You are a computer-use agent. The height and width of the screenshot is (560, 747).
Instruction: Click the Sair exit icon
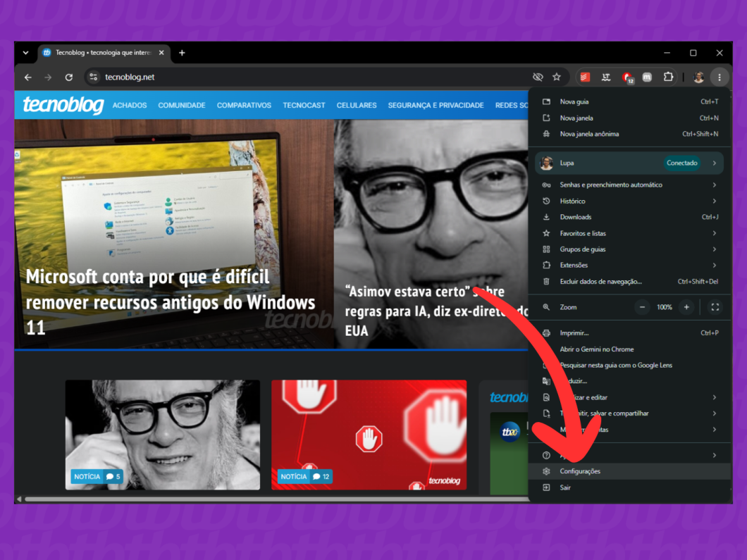546,487
